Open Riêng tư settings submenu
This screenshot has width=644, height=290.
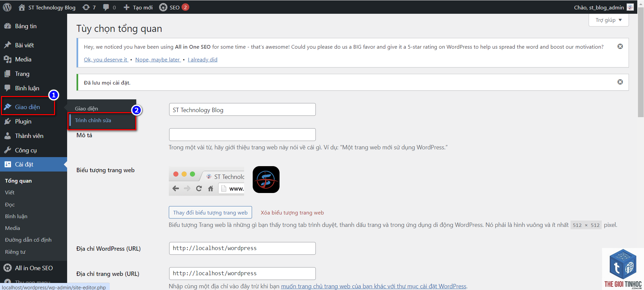point(15,252)
